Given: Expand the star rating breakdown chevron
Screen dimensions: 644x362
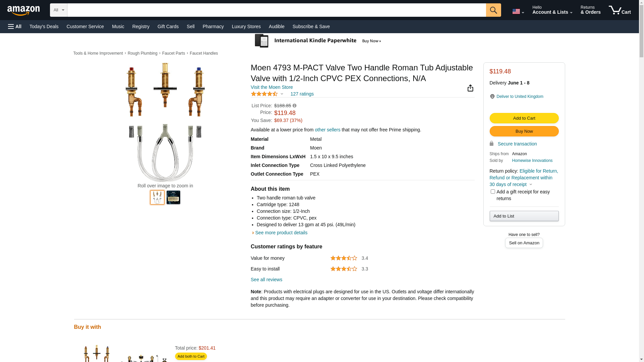Looking at the screenshot, I should (282, 94).
